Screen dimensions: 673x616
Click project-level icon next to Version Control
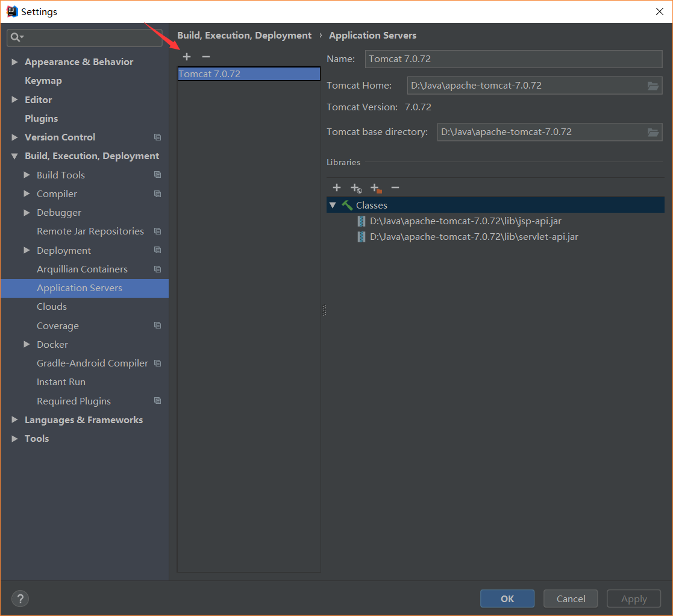pos(157,137)
